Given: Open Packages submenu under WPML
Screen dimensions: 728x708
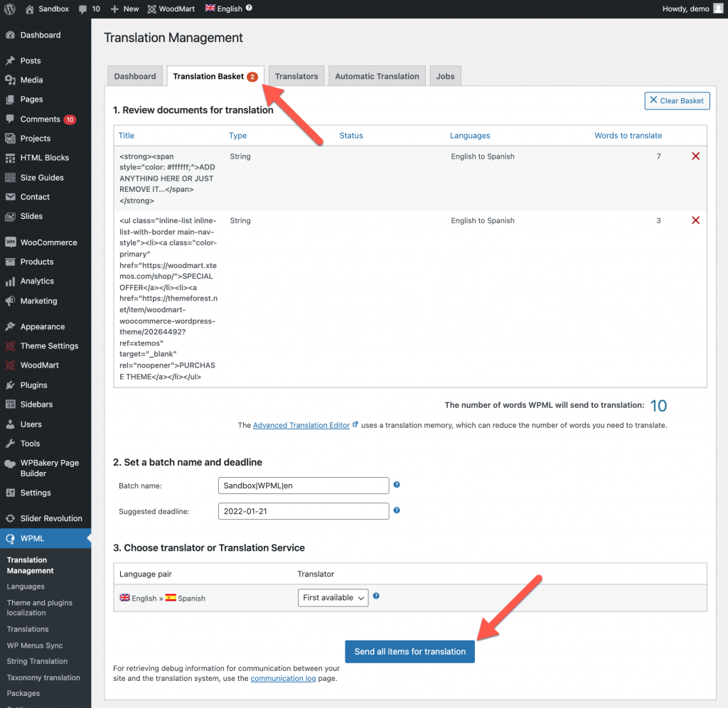Looking at the screenshot, I should [x=23, y=693].
